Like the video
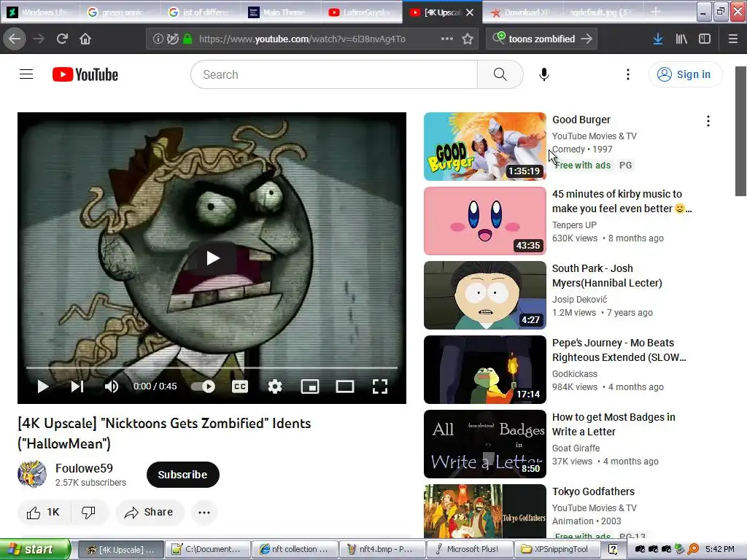The height and width of the screenshot is (560, 747). click(43, 512)
